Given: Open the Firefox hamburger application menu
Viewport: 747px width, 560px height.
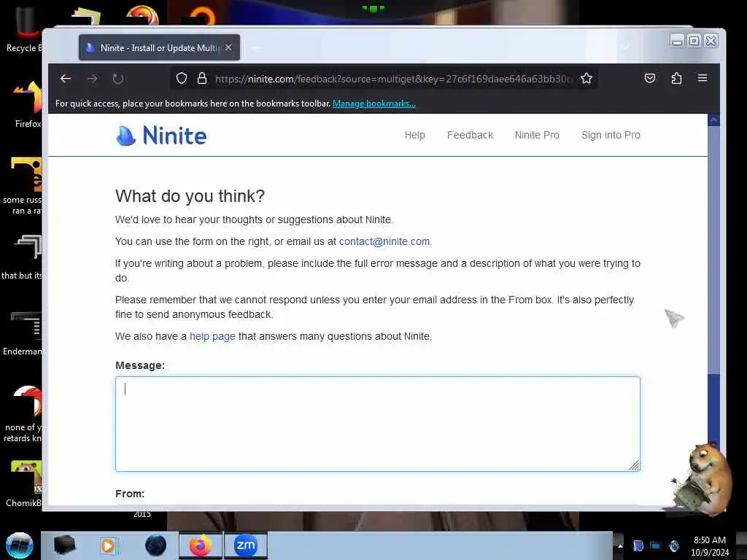Looking at the screenshot, I should click(703, 77).
